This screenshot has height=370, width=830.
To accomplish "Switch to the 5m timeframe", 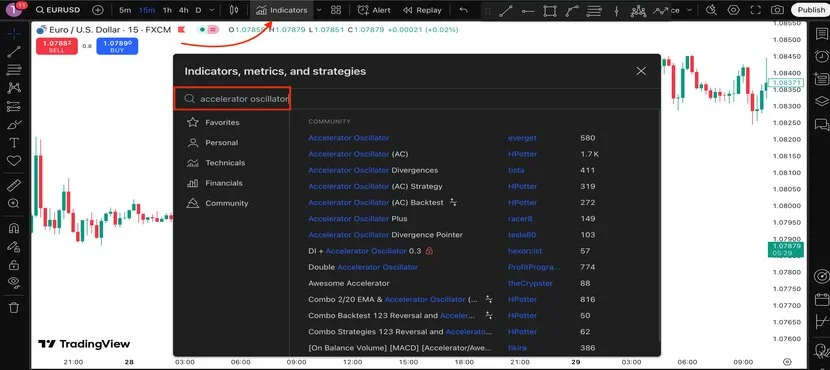I will tap(125, 10).
